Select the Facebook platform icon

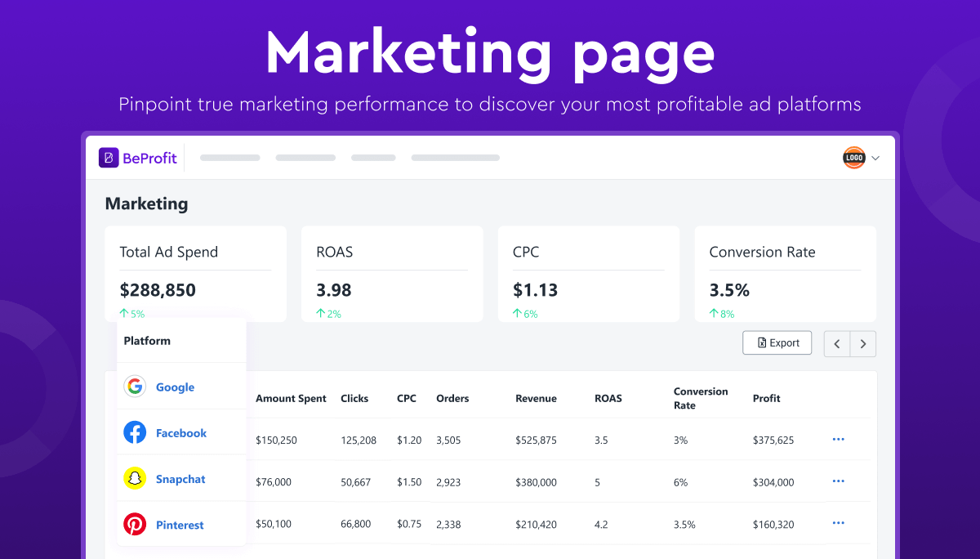coord(135,432)
